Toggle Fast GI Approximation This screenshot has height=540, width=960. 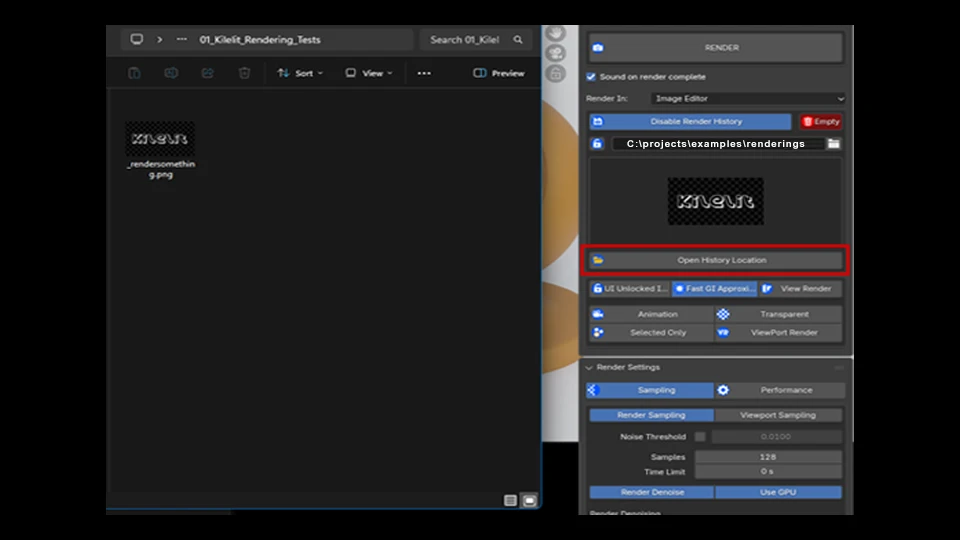(x=714, y=288)
